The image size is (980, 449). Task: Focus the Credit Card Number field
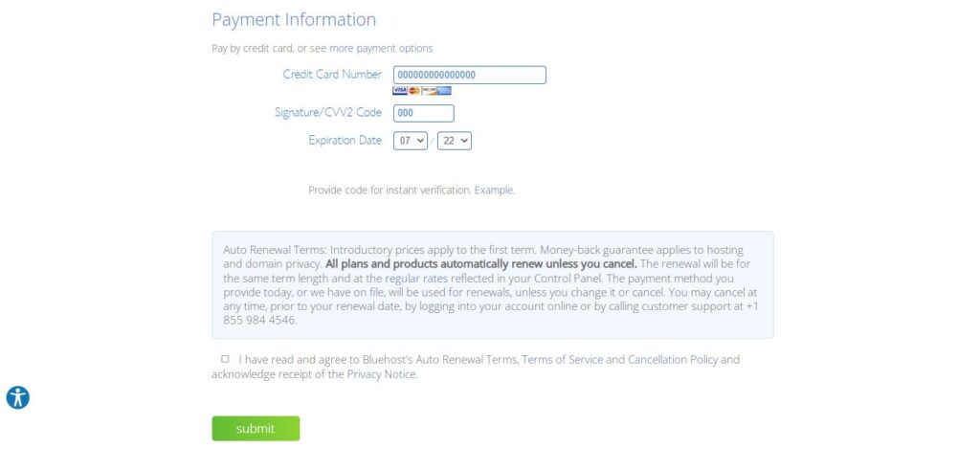click(x=469, y=75)
